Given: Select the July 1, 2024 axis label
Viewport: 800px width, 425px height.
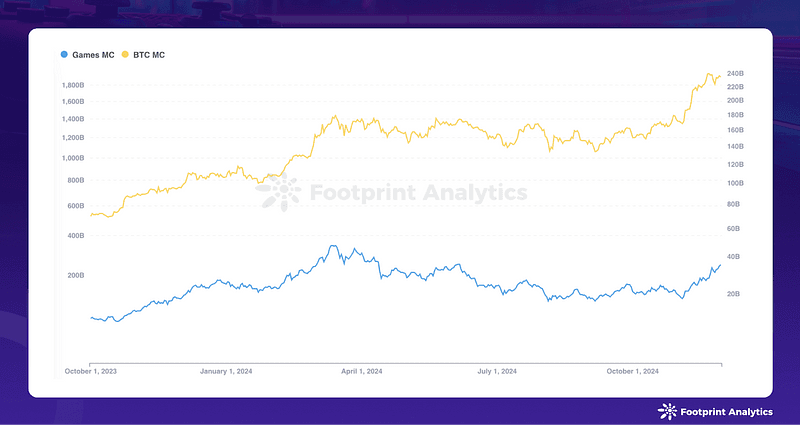Looking at the screenshot, I should coord(497,371).
